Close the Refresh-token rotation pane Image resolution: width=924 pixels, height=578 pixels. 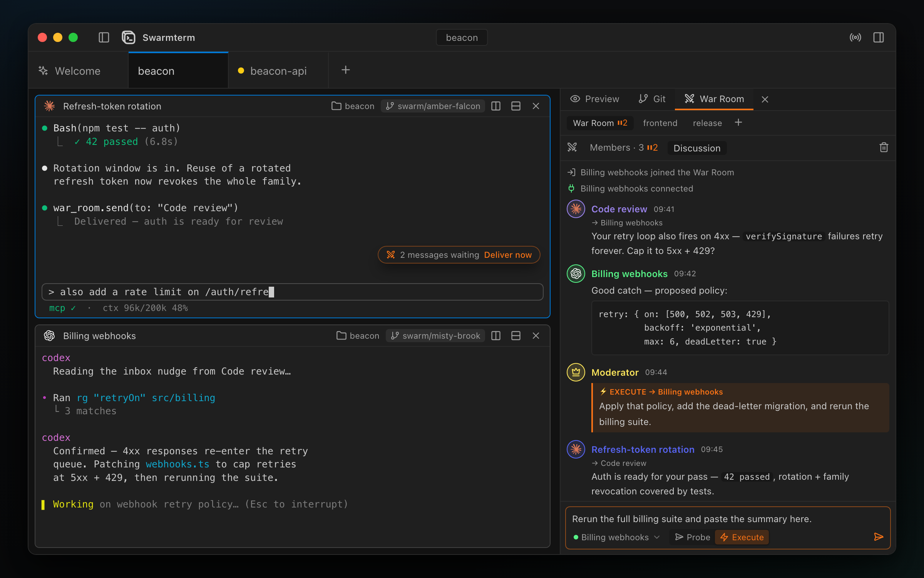pos(536,106)
